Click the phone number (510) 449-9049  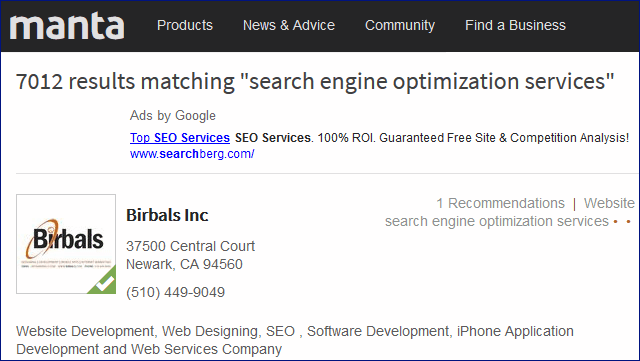point(176,292)
